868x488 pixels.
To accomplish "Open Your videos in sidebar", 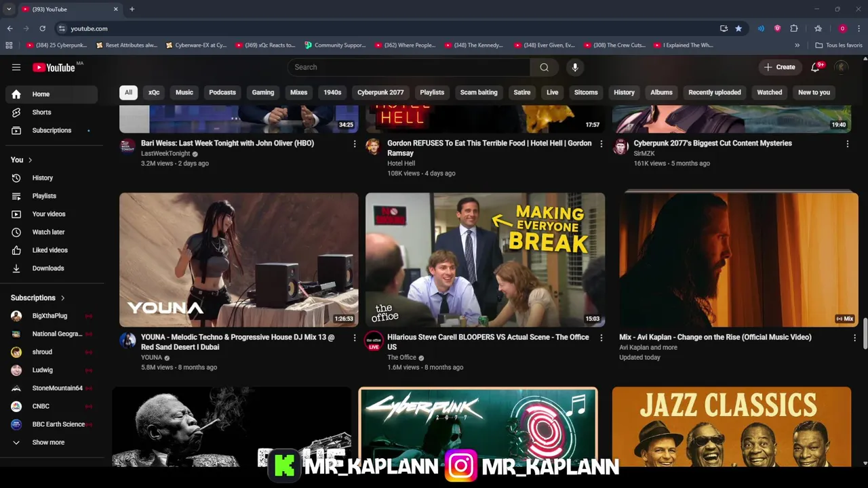I will click(52, 214).
